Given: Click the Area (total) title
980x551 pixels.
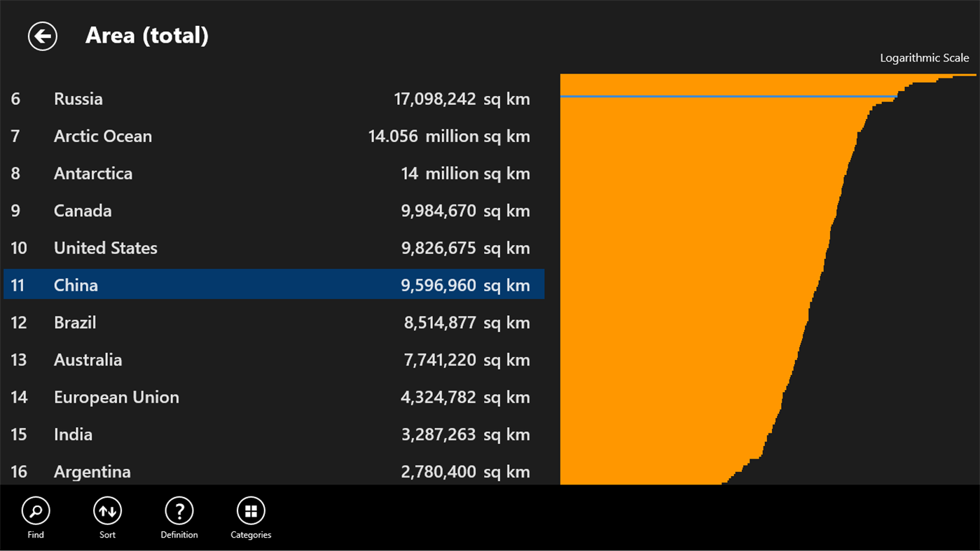Looking at the screenshot, I should pyautogui.click(x=147, y=35).
